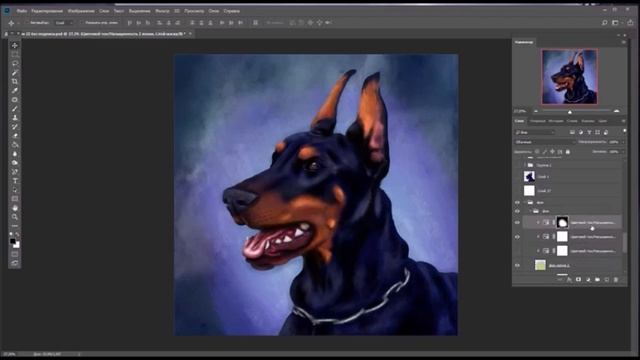
Task: Open the Фильтр menu
Action: coord(162,11)
